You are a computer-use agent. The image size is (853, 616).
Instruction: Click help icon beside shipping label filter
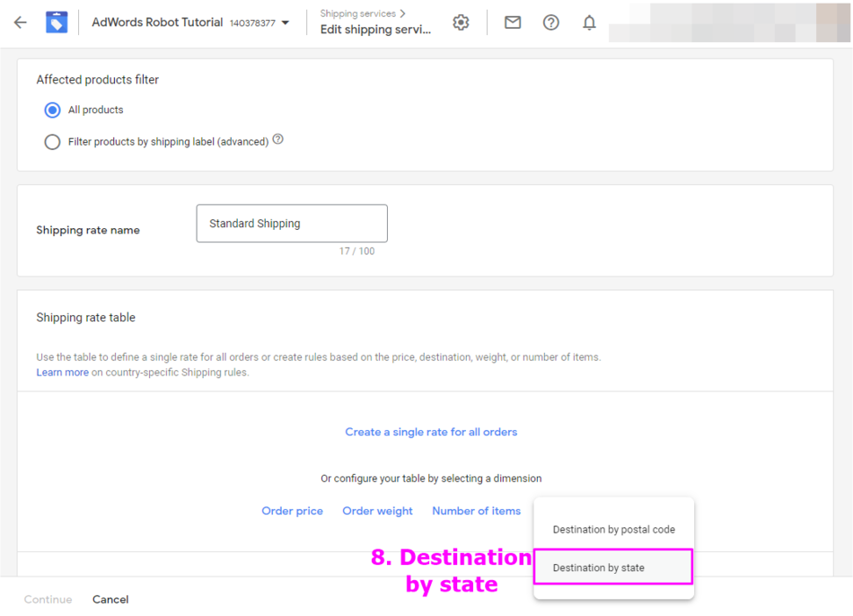(x=278, y=139)
